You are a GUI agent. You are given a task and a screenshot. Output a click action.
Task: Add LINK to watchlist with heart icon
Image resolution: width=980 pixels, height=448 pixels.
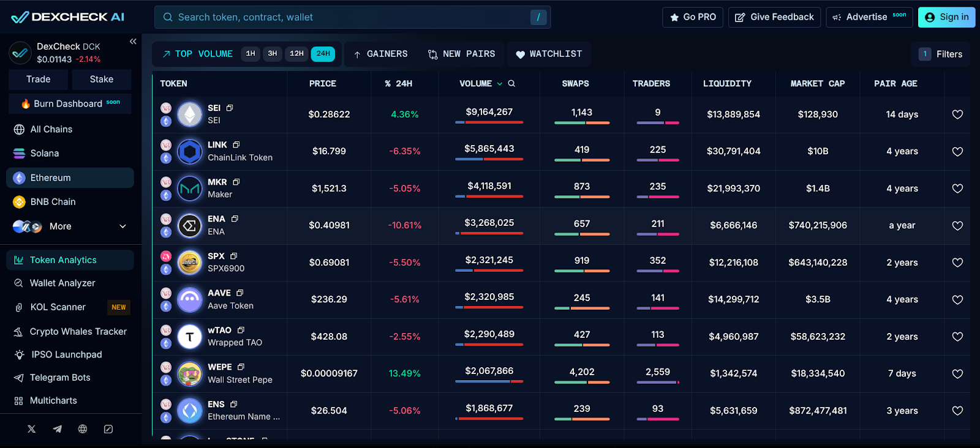[x=957, y=152]
